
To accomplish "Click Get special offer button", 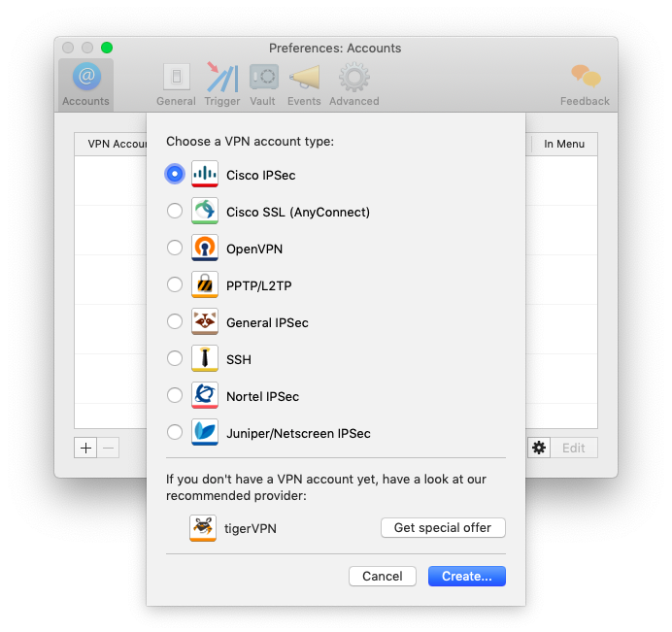I will click(443, 527).
